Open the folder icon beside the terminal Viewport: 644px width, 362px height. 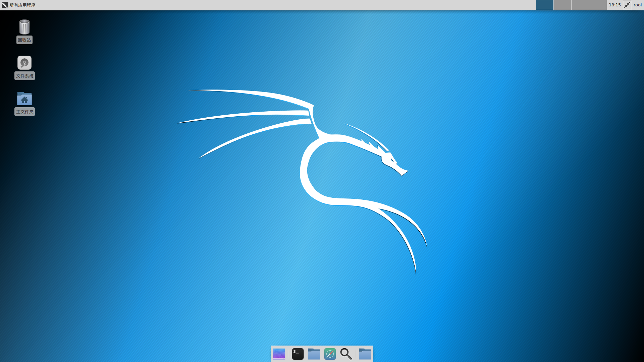pyautogui.click(x=314, y=354)
